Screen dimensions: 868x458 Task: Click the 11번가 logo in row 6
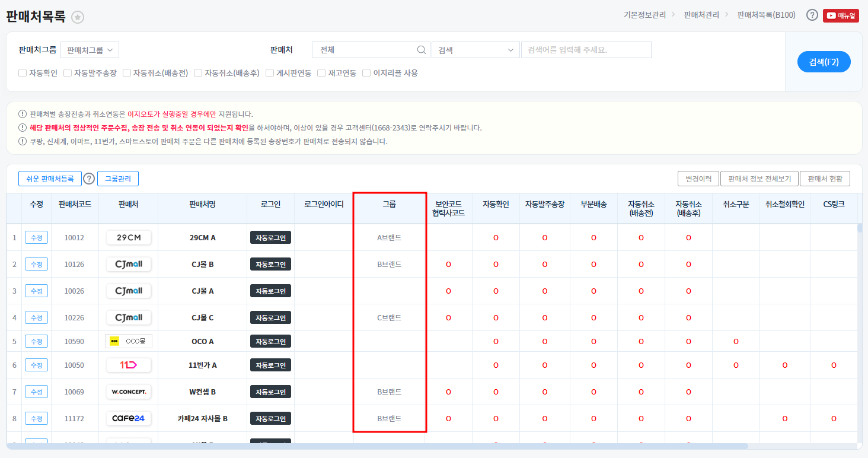tap(129, 365)
